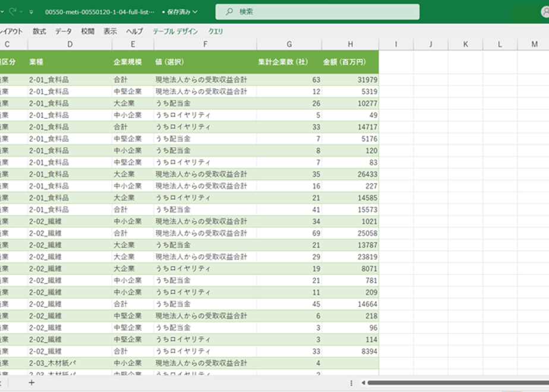The width and height of the screenshot is (549, 392).
Task: Select the cell showing 14585
Action: 350,198
